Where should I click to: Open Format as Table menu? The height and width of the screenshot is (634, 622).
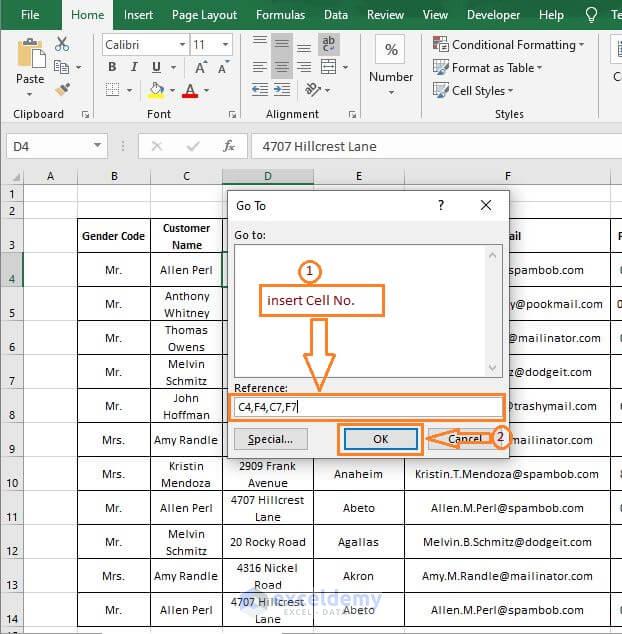point(487,68)
